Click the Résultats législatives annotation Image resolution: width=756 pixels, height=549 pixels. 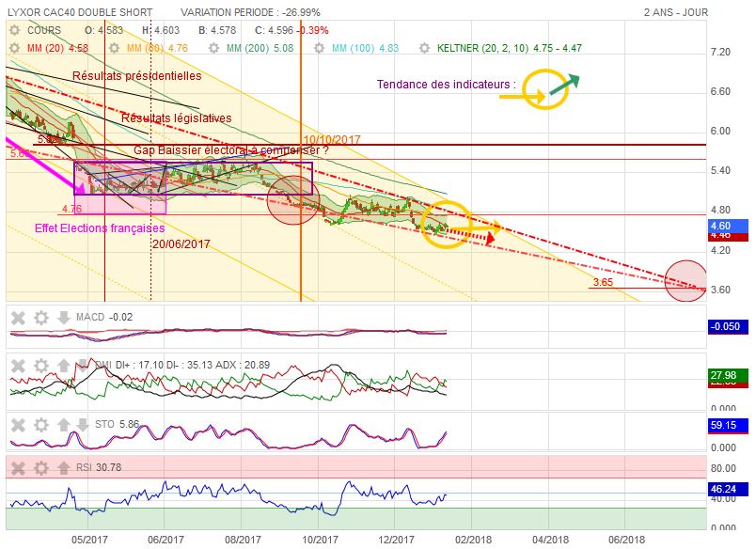pyautogui.click(x=177, y=118)
